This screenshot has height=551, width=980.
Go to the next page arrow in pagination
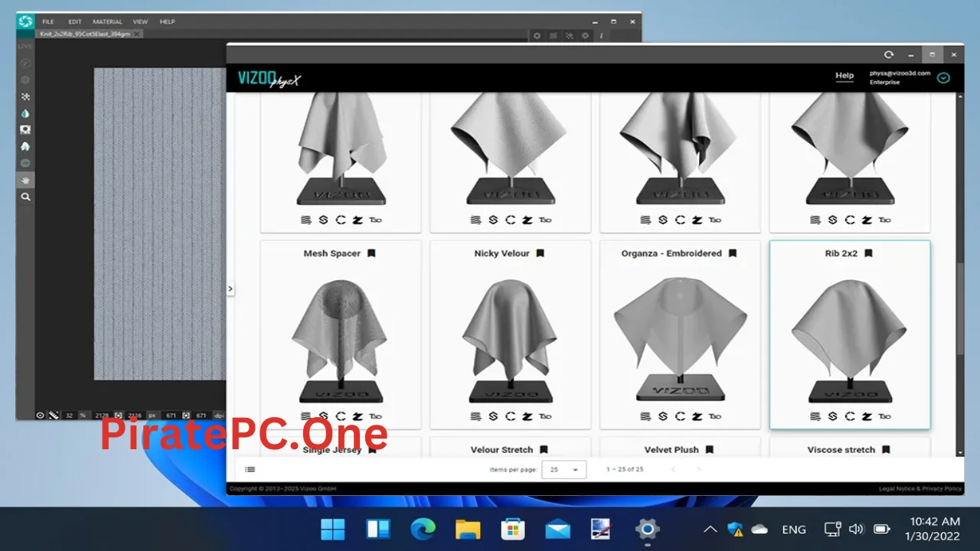[698, 469]
